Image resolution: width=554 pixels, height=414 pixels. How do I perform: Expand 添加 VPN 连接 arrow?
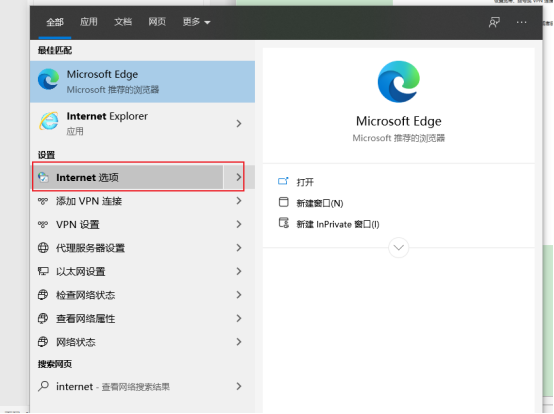(x=239, y=201)
